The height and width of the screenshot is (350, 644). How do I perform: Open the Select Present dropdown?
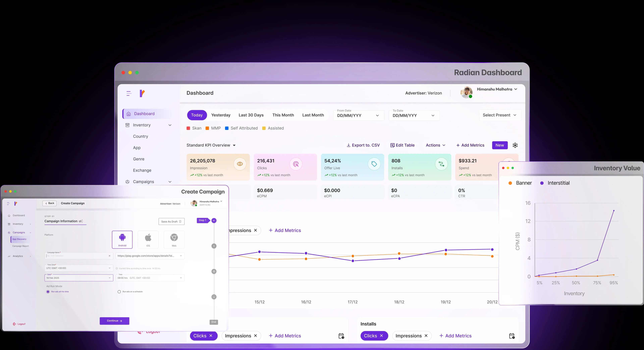coord(500,115)
